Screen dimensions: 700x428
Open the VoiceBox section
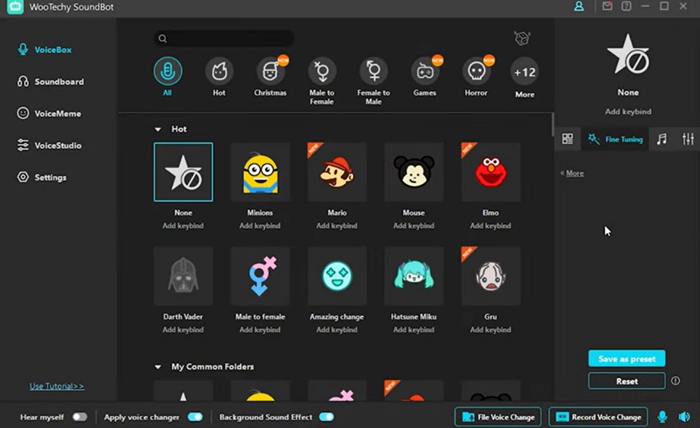[x=45, y=50]
